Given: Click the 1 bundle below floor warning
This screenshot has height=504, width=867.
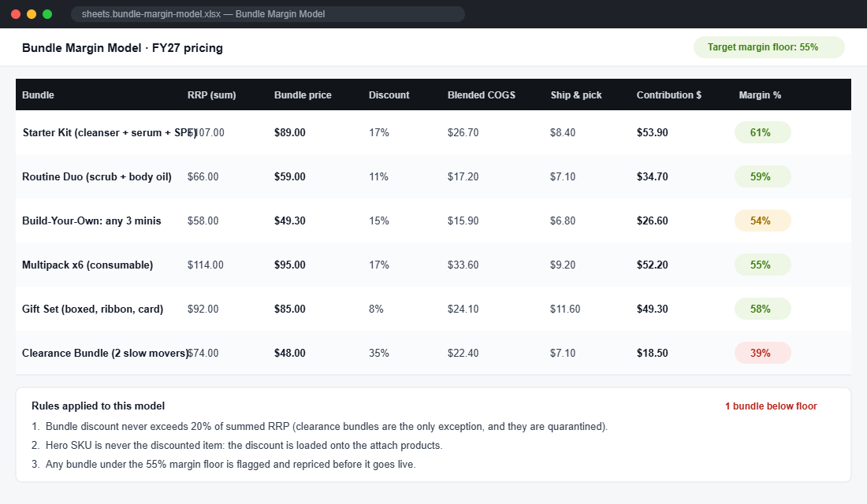Looking at the screenshot, I should coord(771,406).
